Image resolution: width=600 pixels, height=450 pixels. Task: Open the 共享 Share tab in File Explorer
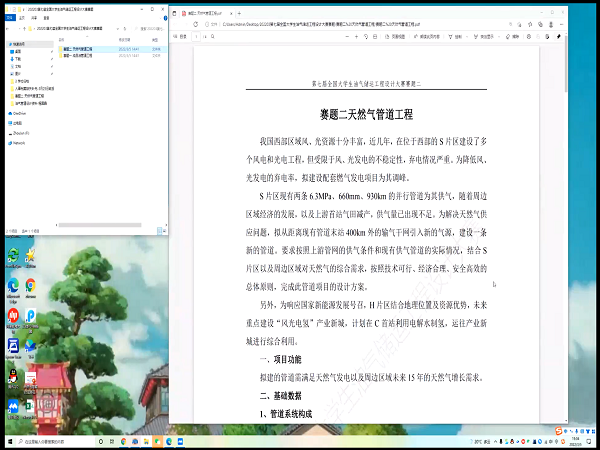tap(34, 18)
